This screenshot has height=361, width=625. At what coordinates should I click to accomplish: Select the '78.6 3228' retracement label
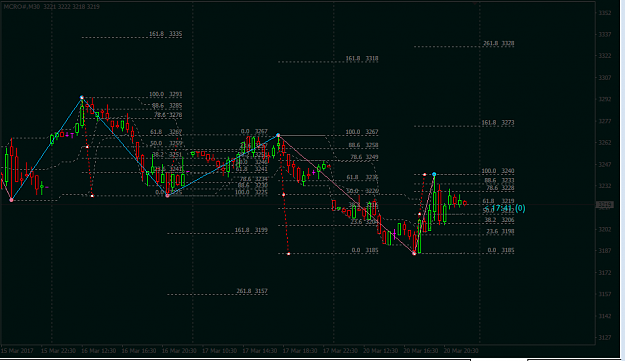[500, 188]
